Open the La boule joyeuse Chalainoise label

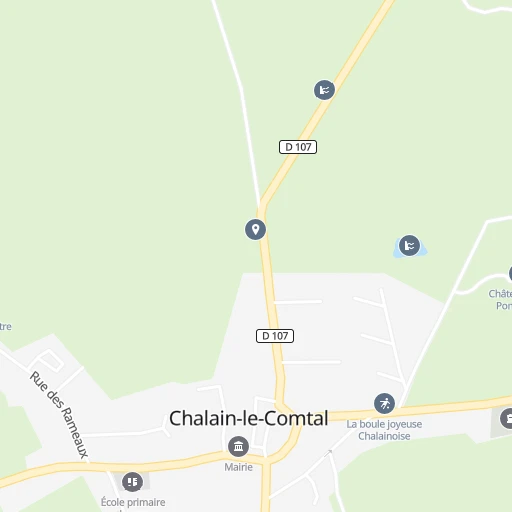pyautogui.click(x=384, y=430)
